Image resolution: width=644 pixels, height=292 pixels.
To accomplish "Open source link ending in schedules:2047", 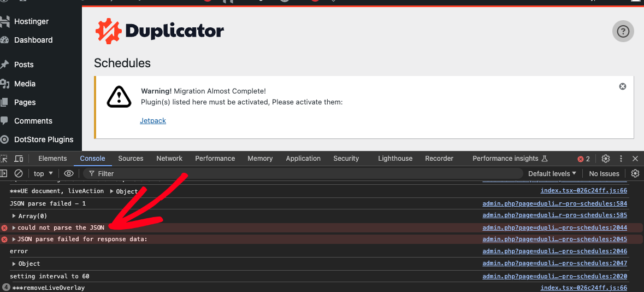I will (x=554, y=263).
